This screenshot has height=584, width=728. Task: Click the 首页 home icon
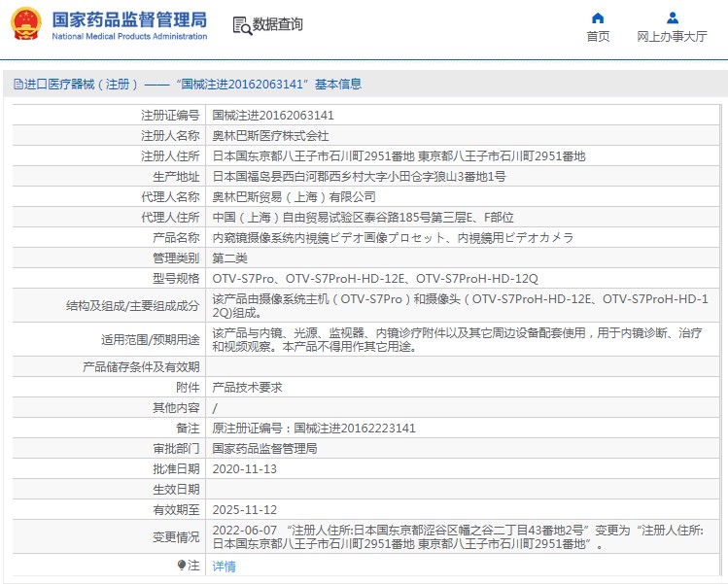click(x=598, y=18)
